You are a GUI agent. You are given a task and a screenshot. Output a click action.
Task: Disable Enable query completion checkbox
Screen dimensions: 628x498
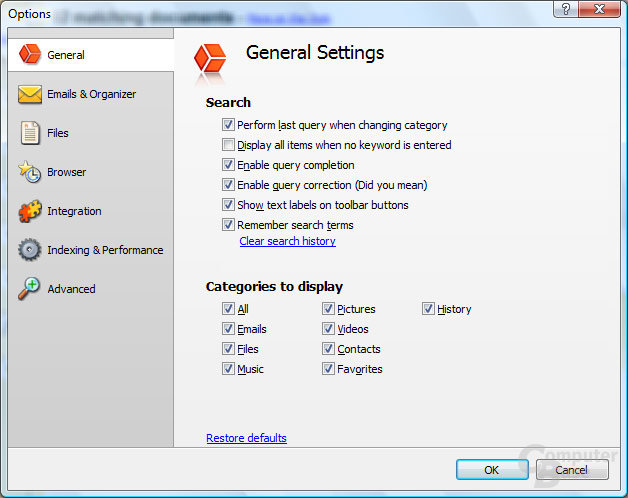228,165
